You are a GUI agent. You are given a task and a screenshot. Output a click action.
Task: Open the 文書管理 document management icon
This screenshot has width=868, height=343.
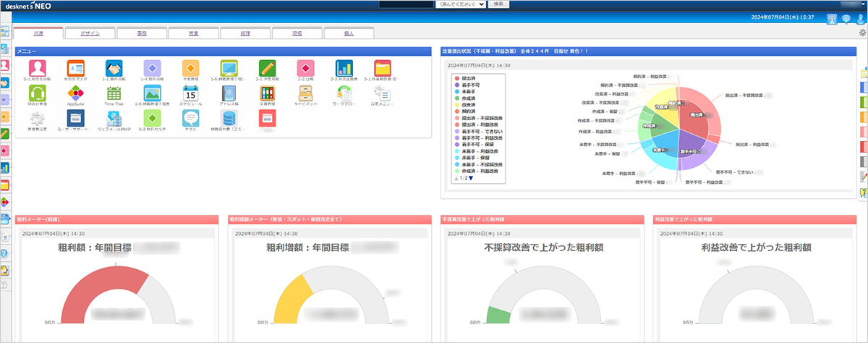(x=268, y=94)
